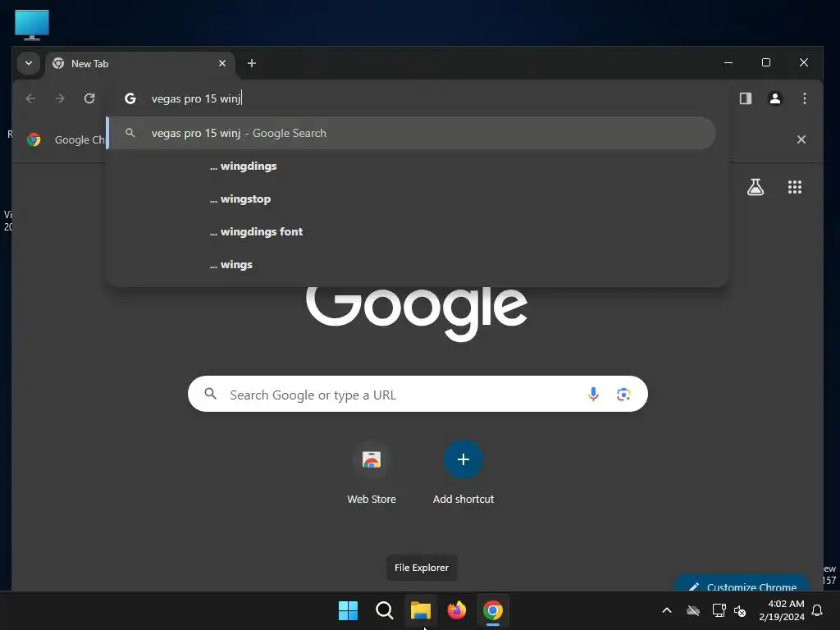Open the network status tray icon

(719, 610)
